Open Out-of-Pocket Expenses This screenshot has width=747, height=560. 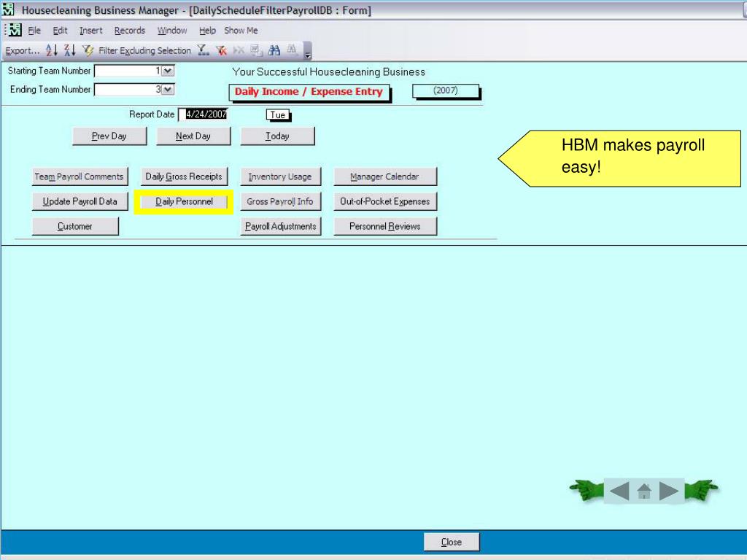coord(385,201)
